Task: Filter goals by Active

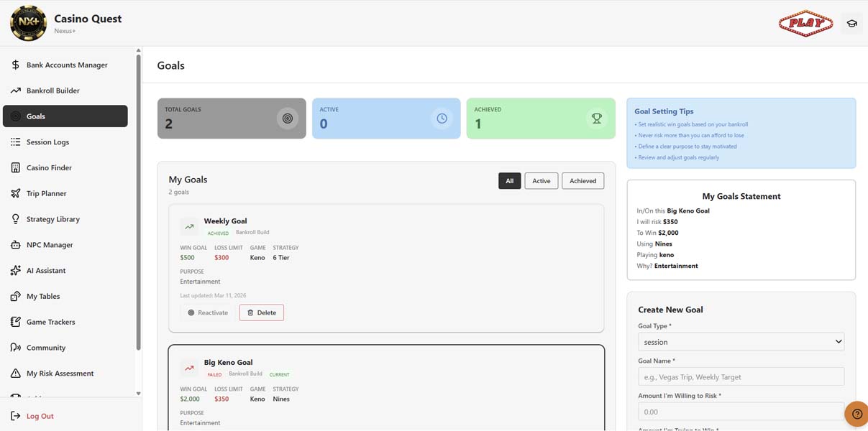Action: (x=541, y=181)
